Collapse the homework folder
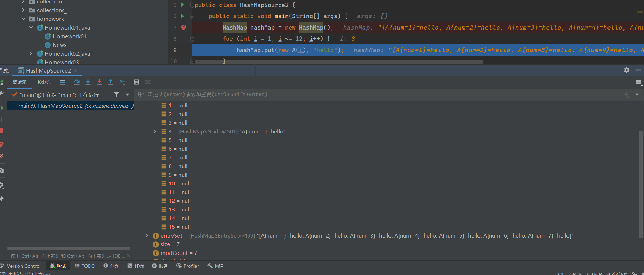The image size is (644, 275). [x=23, y=19]
